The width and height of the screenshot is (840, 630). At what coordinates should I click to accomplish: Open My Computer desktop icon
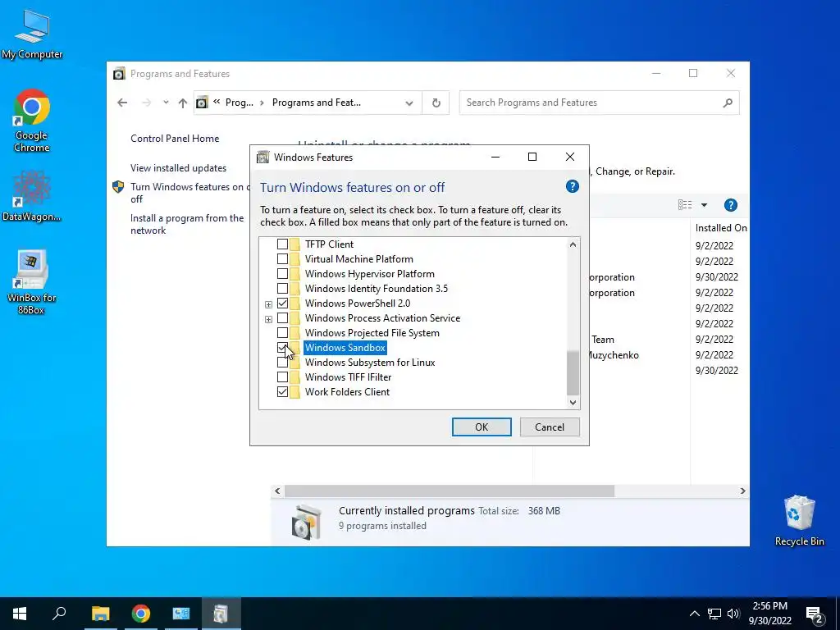click(32, 34)
